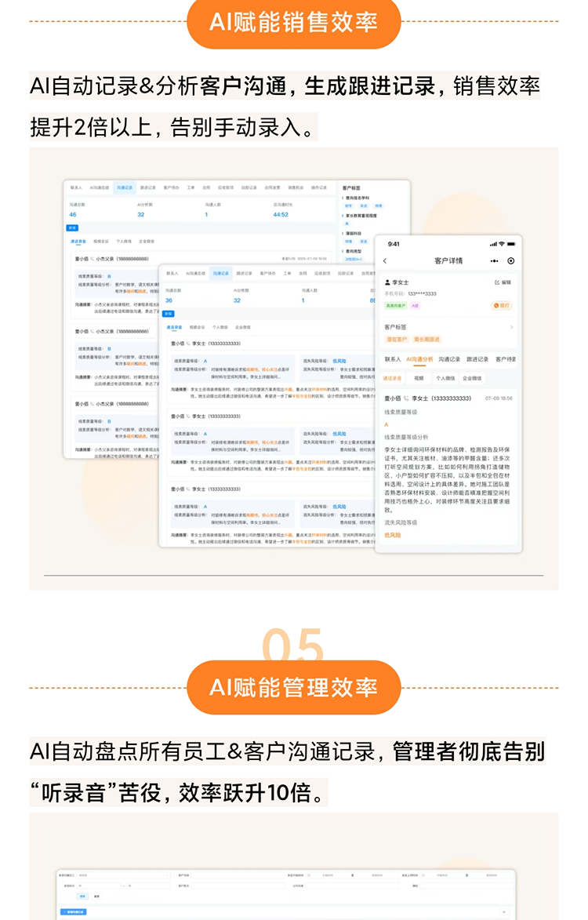The image size is (588, 920).
Task: Click the 编辑 edit button on the 李女士 card
Action: coord(503,282)
